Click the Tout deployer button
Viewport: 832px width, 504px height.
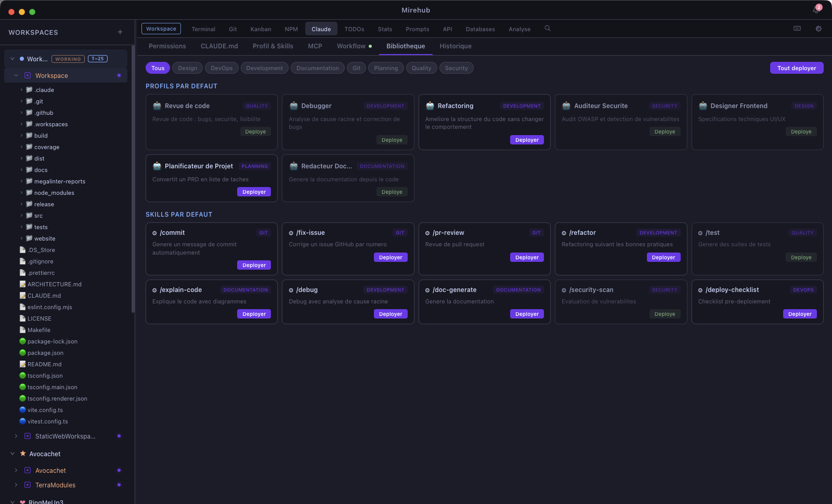(796, 68)
